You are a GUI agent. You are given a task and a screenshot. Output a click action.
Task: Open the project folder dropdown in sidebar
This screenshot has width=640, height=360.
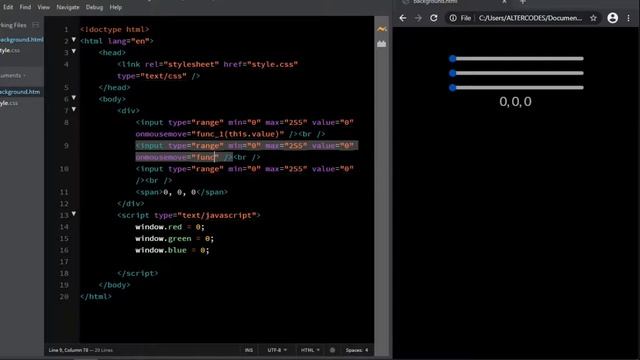pyautogui.click(x=13, y=76)
